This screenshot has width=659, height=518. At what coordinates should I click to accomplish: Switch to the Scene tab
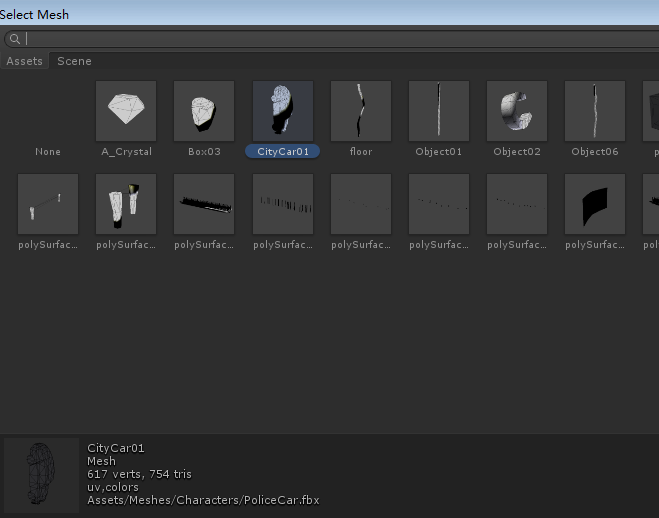[74, 61]
